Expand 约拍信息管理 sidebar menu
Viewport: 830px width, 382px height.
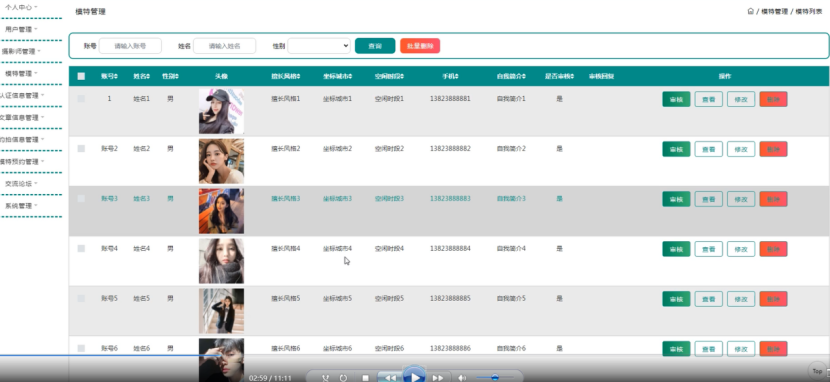click(x=22, y=140)
